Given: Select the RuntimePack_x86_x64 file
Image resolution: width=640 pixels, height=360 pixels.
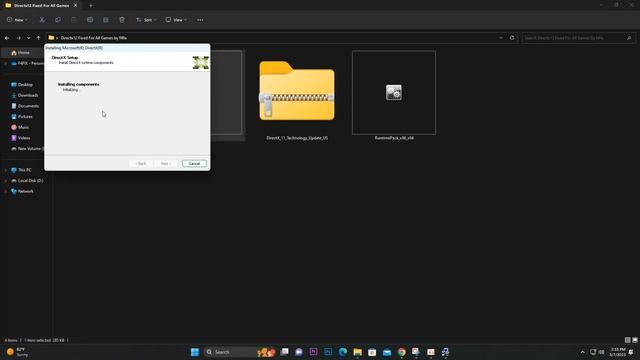Looking at the screenshot, I should point(394,96).
